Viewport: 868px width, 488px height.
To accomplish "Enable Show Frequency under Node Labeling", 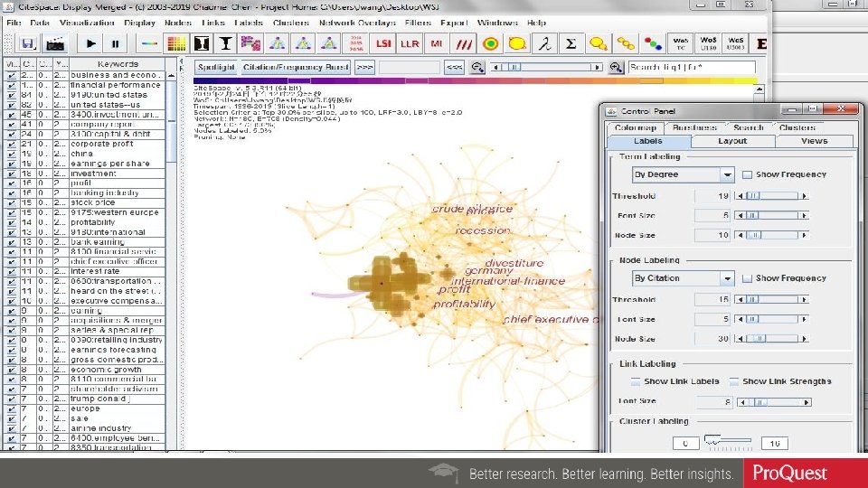I will coord(748,278).
